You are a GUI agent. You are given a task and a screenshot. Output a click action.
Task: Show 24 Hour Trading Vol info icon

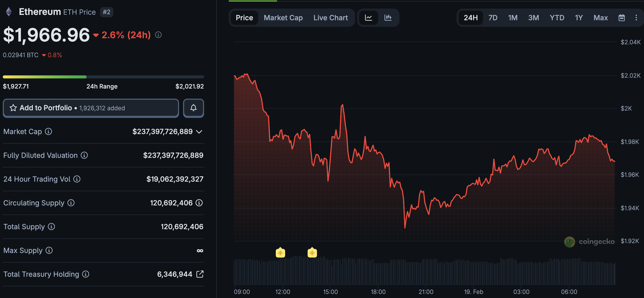pyautogui.click(x=77, y=179)
